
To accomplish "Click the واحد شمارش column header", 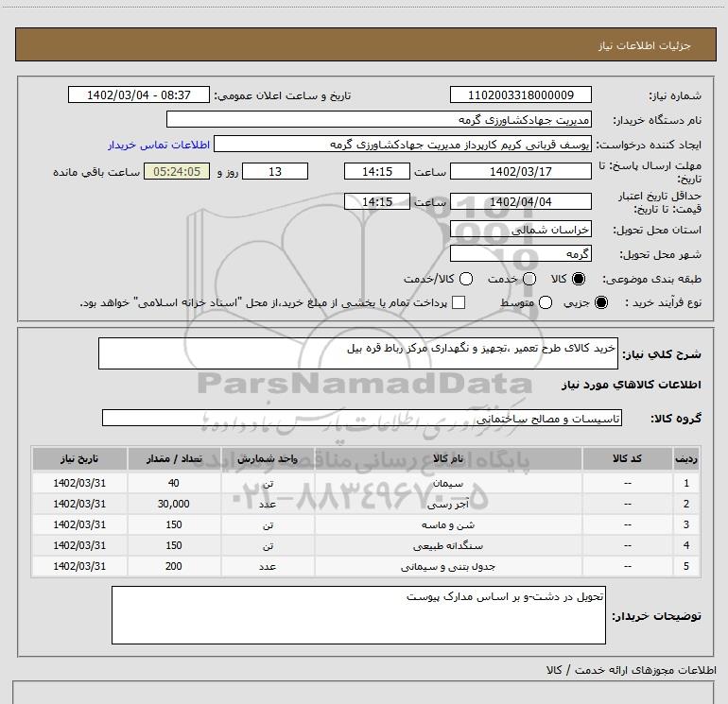I will 268,458.
